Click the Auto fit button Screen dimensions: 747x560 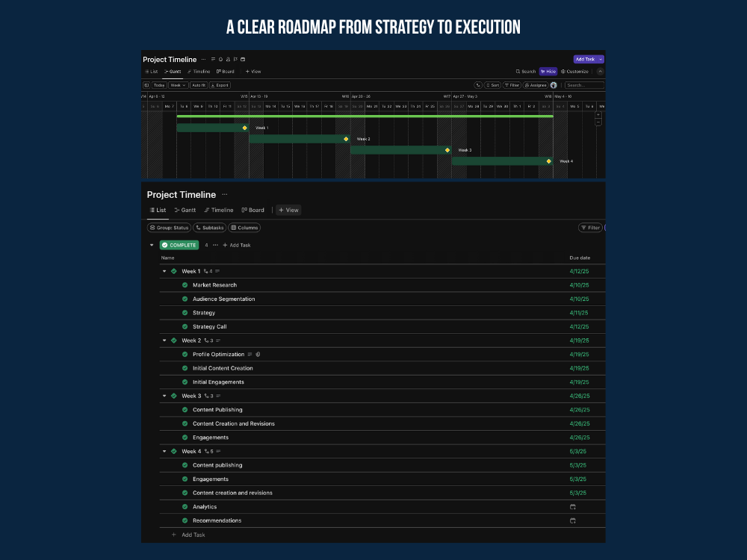[x=199, y=85]
